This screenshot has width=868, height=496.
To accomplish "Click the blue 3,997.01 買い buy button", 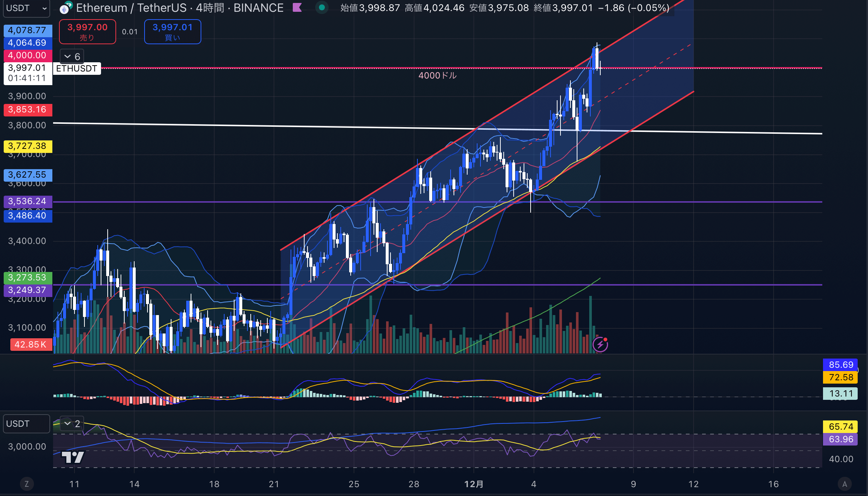I will (173, 32).
